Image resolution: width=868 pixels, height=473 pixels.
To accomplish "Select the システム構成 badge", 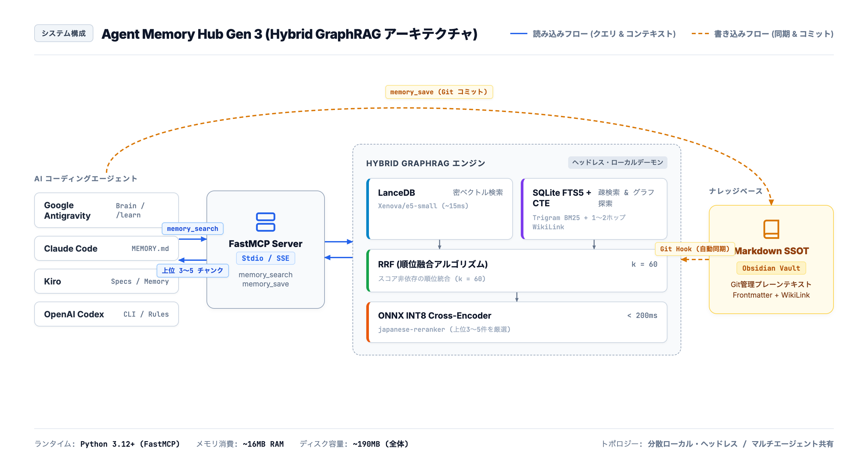I will [64, 33].
